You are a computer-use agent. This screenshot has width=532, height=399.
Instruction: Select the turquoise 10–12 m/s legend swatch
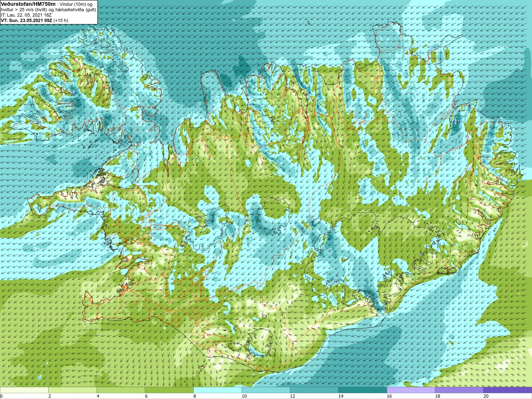[266, 390]
